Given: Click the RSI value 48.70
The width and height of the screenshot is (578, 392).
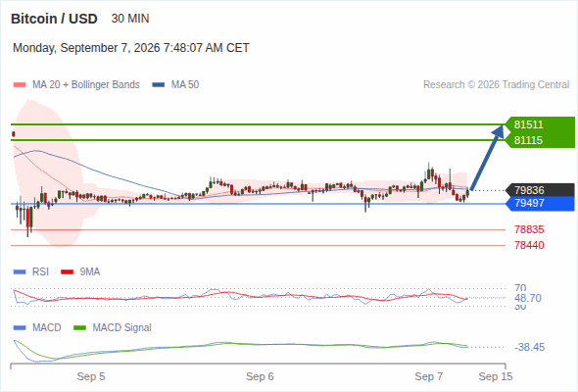Looking at the screenshot, I should pyautogui.click(x=528, y=298).
